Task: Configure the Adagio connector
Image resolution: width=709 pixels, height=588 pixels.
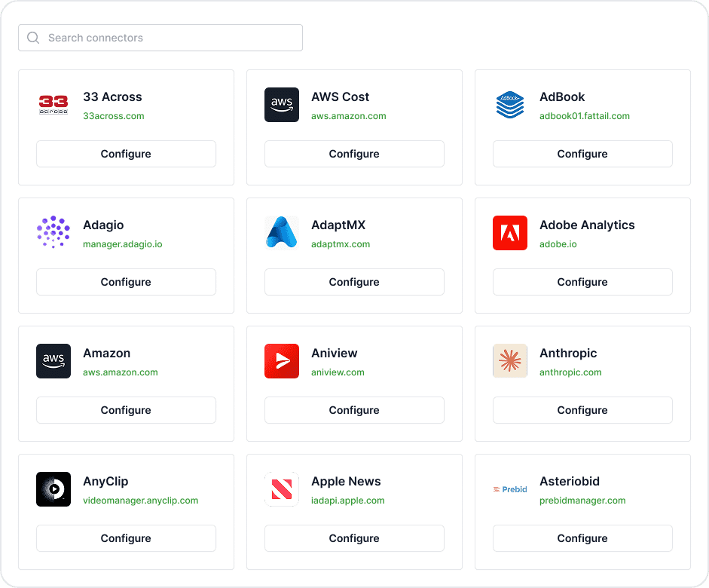Action: tap(126, 282)
